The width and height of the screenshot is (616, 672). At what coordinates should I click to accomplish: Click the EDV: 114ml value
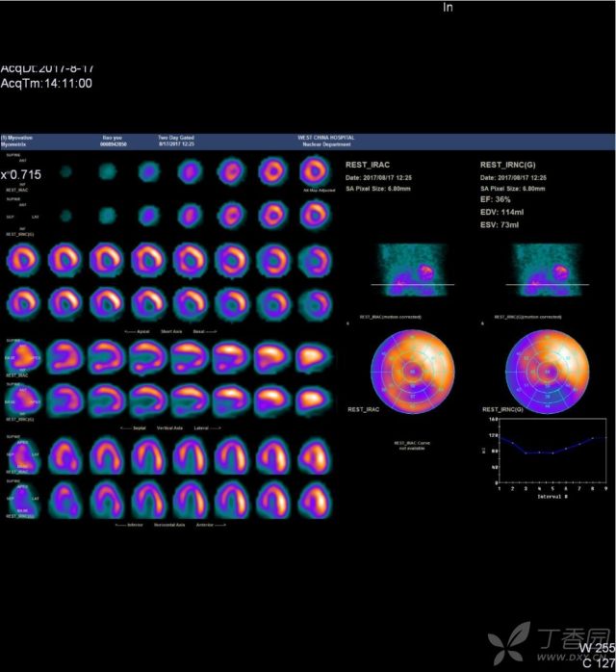pyautogui.click(x=501, y=212)
